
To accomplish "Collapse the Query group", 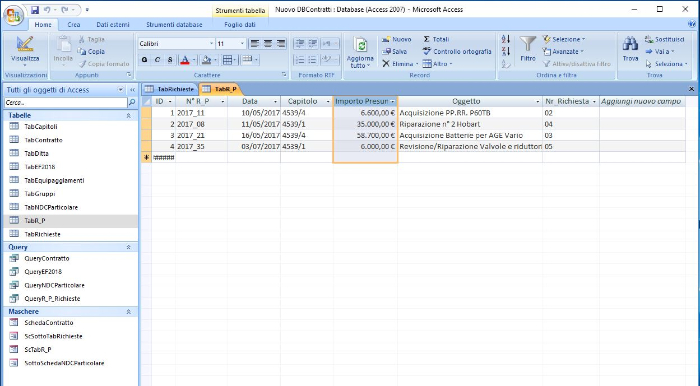I will tap(129, 247).
